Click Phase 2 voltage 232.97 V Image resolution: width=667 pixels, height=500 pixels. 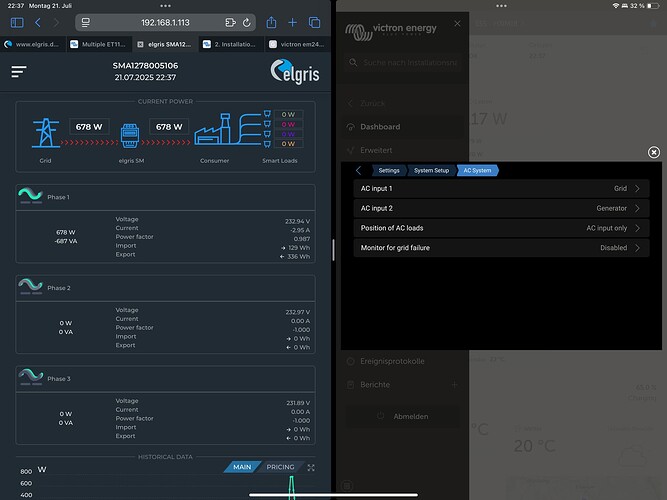pyautogui.click(x=297, y=312)
